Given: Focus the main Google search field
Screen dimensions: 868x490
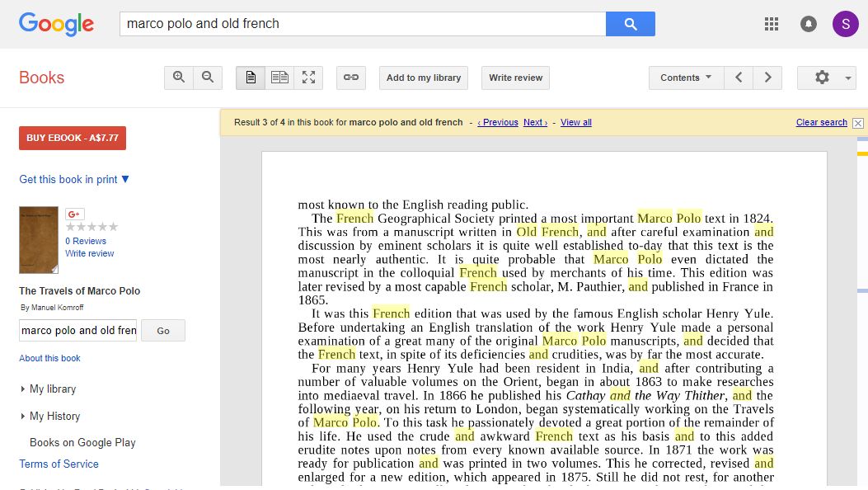Looking at the screenshot, I should tap(363, 24).
